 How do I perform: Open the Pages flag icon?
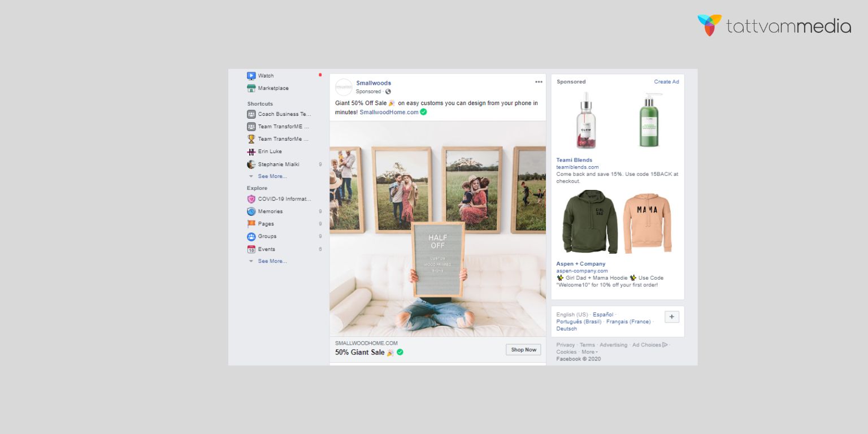tap(251, 224)
